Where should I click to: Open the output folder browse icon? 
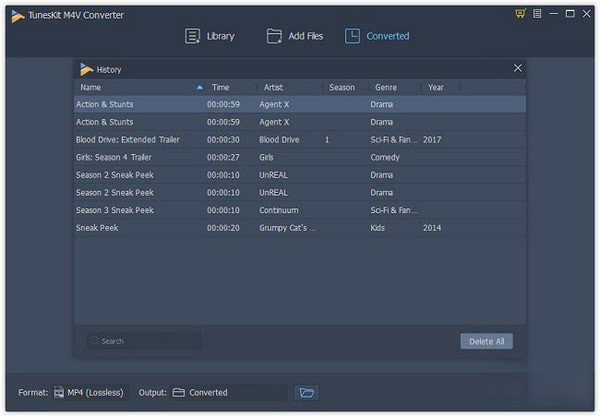pyautogui.click(x=307, y=393)
